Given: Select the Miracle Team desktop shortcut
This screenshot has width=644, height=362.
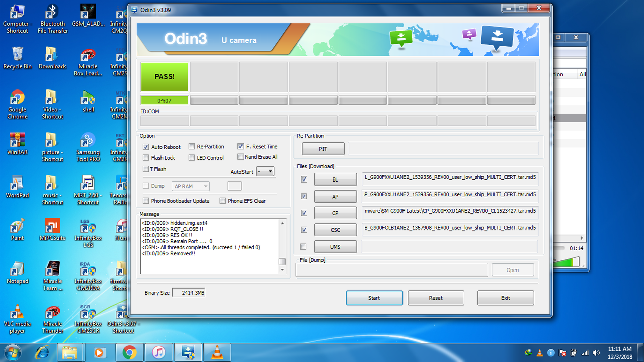Looking at the screenshot, I should [x=53, y=277].
